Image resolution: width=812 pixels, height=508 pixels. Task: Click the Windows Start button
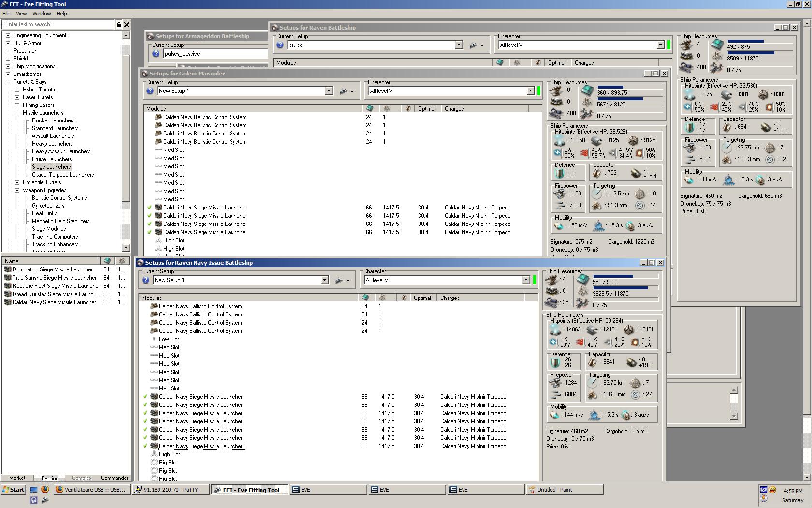pos(13,490)
